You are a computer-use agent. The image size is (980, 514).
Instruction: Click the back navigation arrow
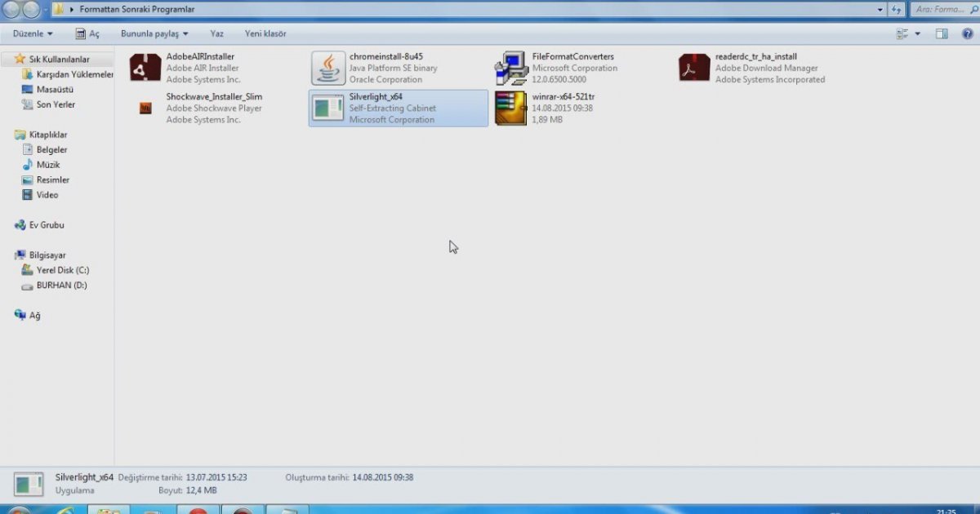coord(11,10)
